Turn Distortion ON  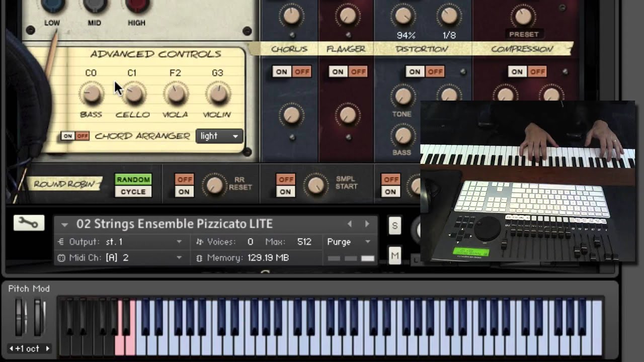[415, 72]
